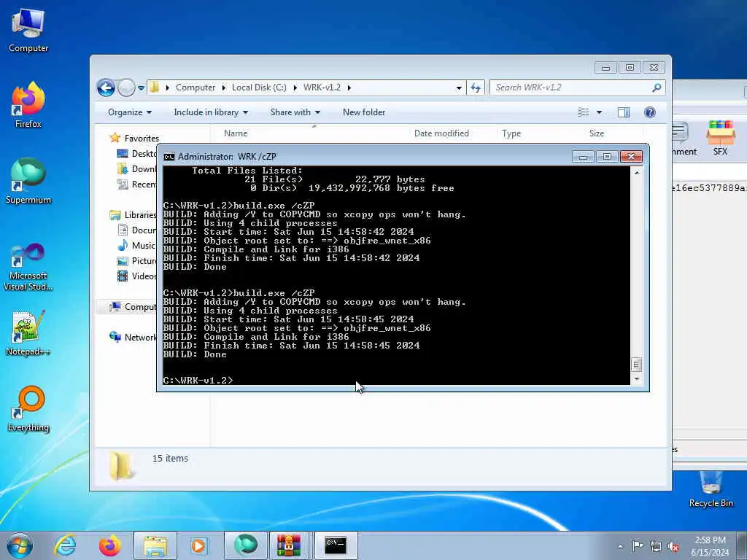Toggle the preview pane button
The height and width of the screenshot is (560, 747).
pos(624,112)
